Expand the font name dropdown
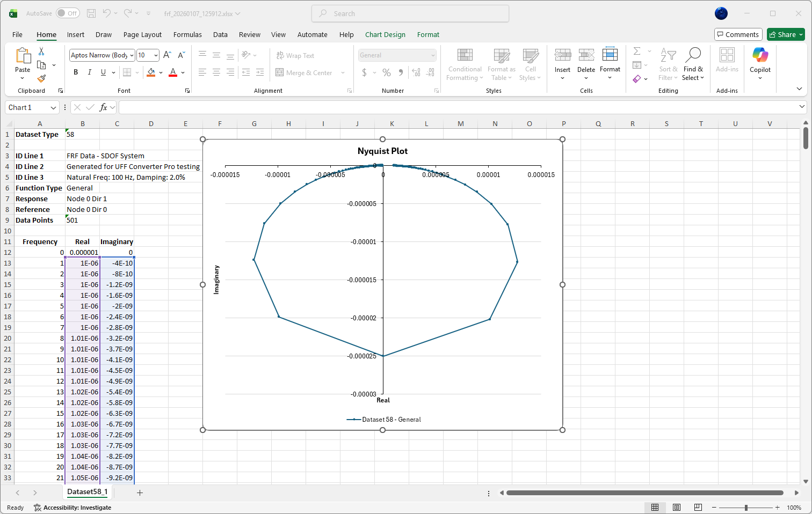 (132, 55)
